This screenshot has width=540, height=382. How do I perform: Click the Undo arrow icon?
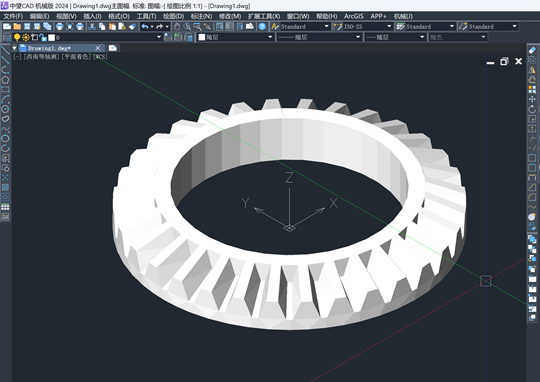(145, 27)
